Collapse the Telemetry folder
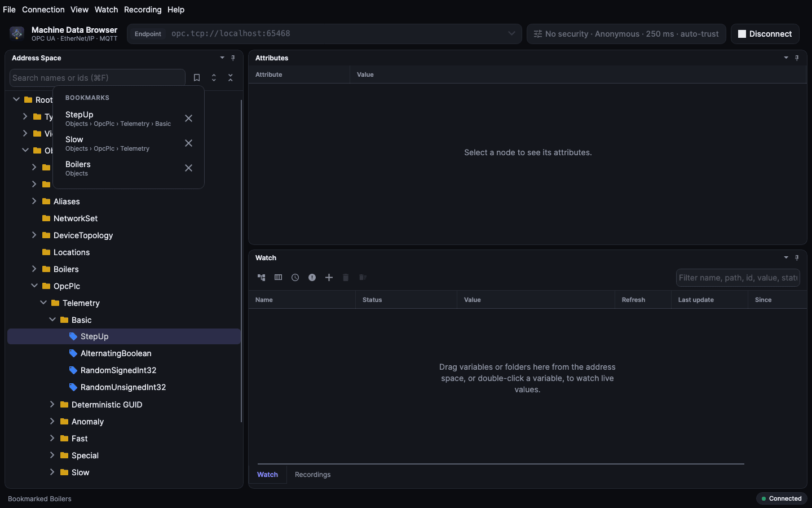Screen dimensions: 812x508 pos(43,303)
